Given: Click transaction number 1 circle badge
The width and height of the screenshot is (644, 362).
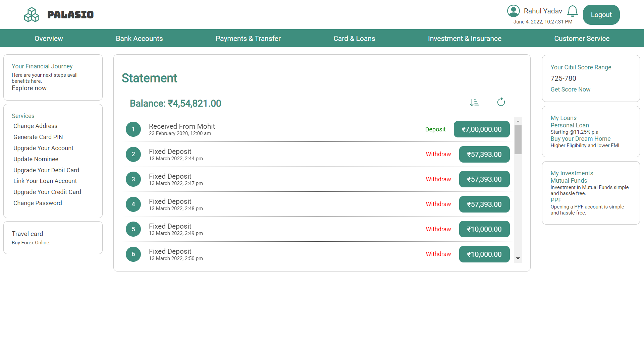Looking at the screenshot, I should (x=133, y=129).
